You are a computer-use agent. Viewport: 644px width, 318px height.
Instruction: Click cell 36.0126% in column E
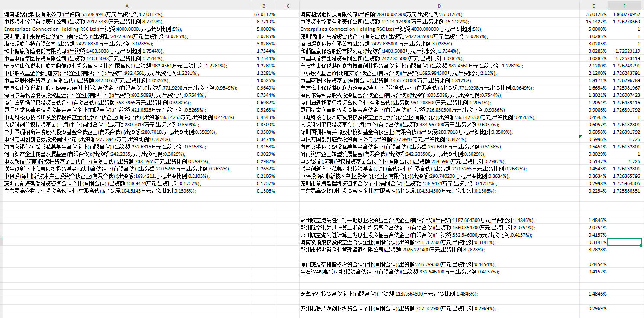[593, 14]
